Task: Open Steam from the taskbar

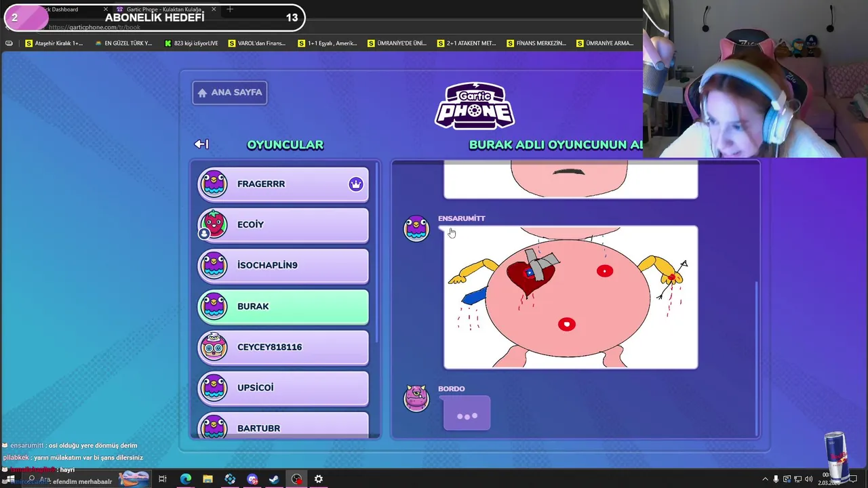Action: click(274, 479)
